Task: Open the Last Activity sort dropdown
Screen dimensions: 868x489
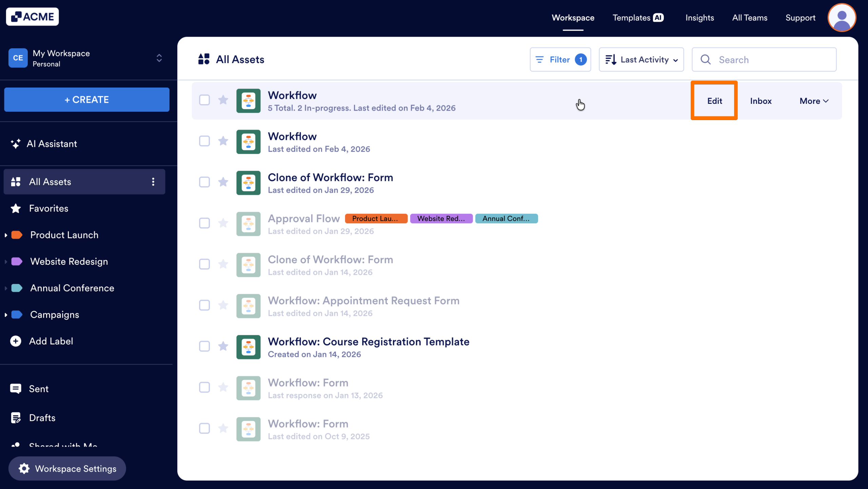Action: point(641,59)
